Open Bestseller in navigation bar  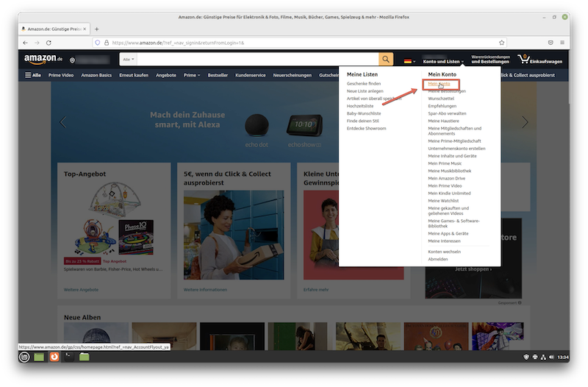[x=218, y=75]
